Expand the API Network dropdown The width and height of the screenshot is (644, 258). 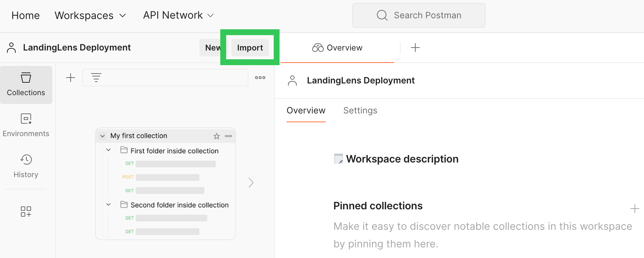pos(178,15)
